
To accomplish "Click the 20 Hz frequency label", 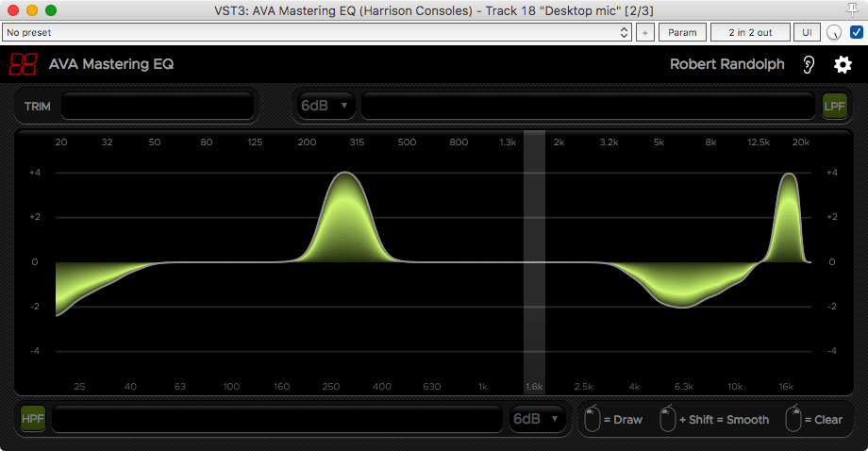I will click(61, 142).
